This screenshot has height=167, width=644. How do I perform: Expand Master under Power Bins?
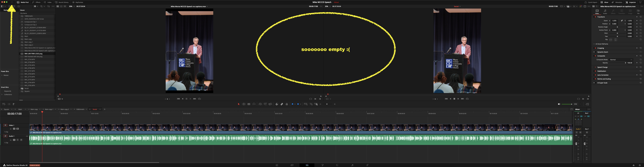pos(2,75)
